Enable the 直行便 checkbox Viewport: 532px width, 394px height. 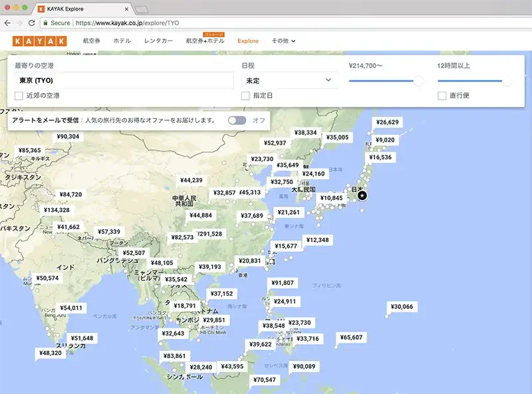pyautogui.click(x=442, y=97)
